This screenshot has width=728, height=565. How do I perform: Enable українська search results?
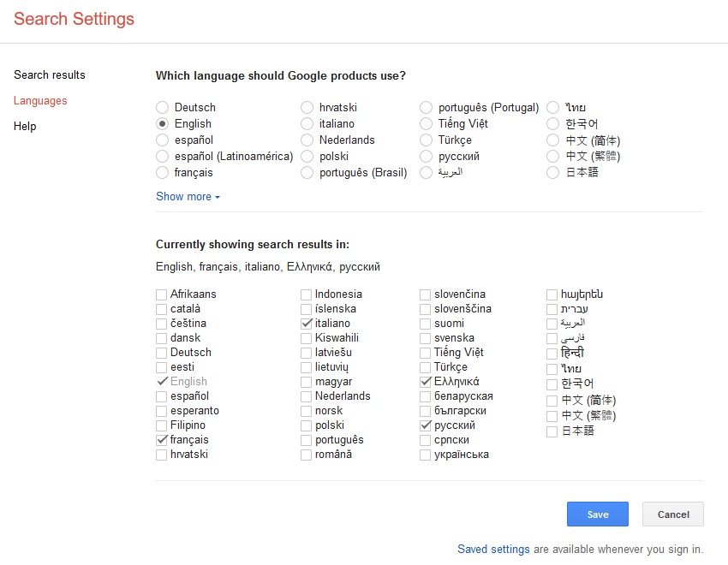[425, 455]
